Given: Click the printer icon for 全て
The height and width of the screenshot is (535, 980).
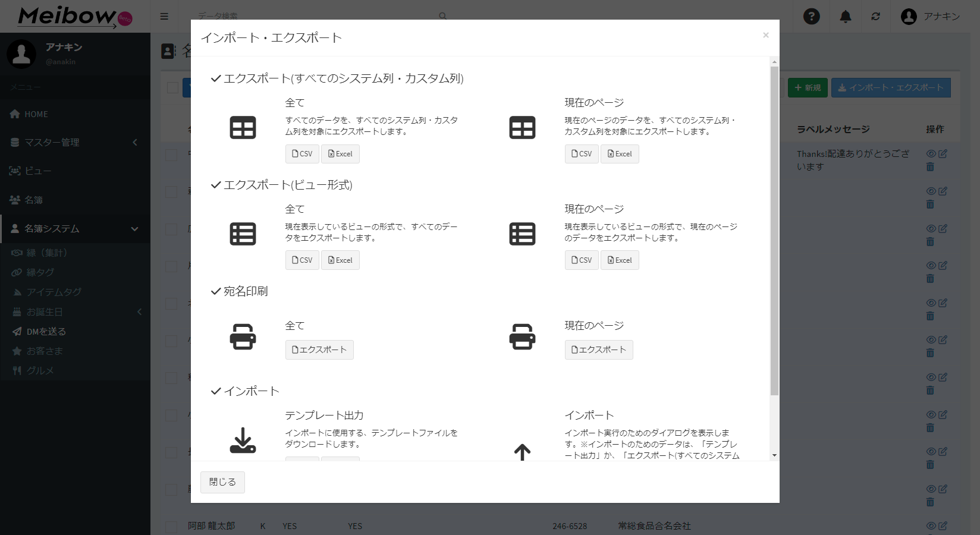Looking at the screenshot, I should click(243, 336).
